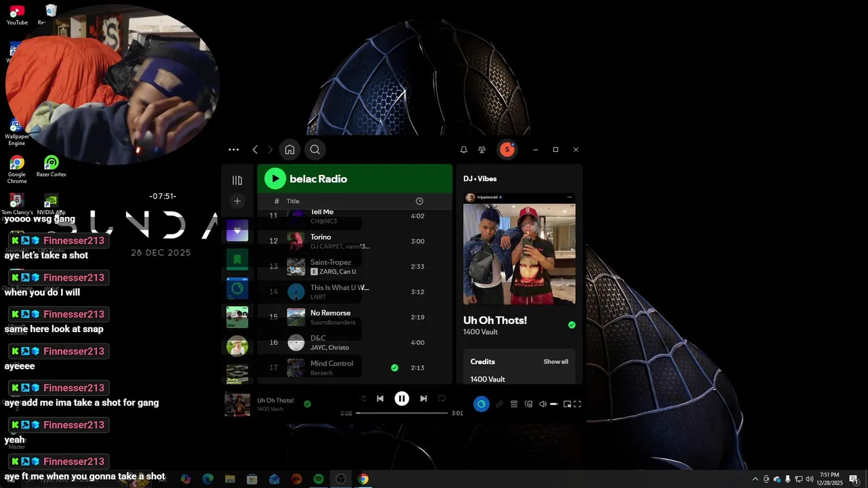Open Spotify three-dots menu
Viewport: 868px width, 488px height.
pos(233,150)
